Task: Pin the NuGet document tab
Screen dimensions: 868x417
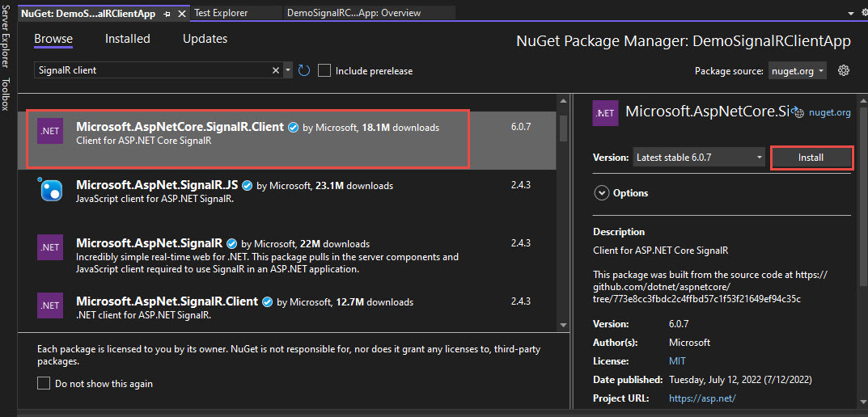Action: click(167, 14)
